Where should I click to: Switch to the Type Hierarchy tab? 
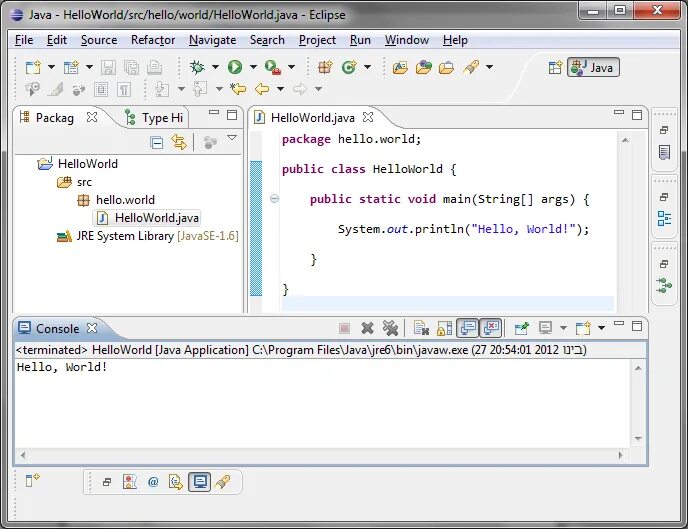pyautogui.click(x=154, y=118)
